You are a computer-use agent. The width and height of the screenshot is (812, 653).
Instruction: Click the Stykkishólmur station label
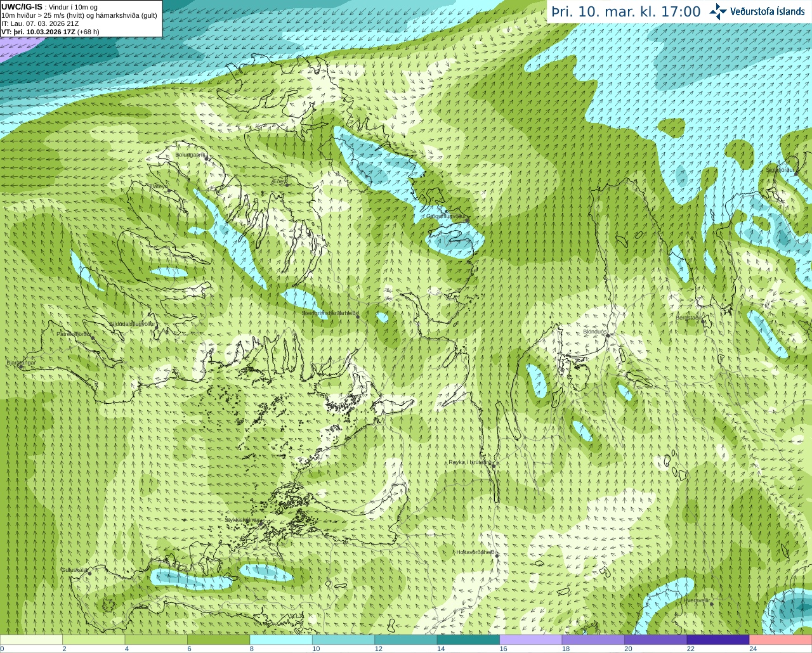coord(242,520)
